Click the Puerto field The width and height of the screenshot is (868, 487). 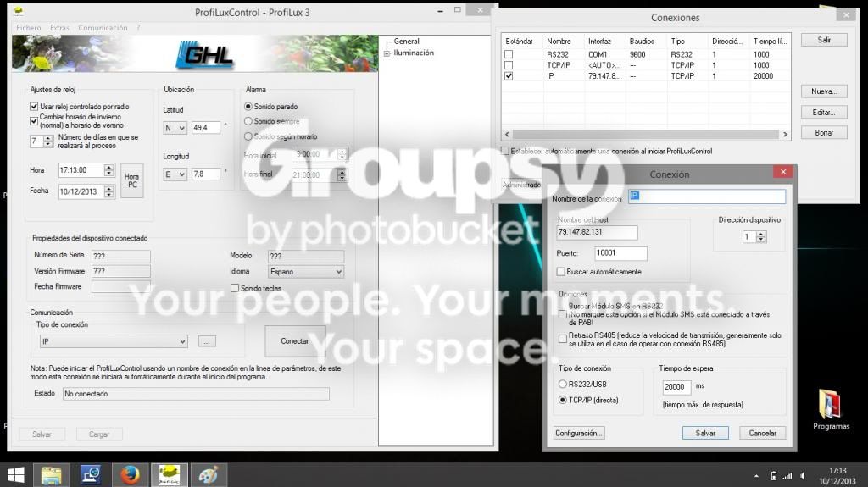tap(620, 253)
